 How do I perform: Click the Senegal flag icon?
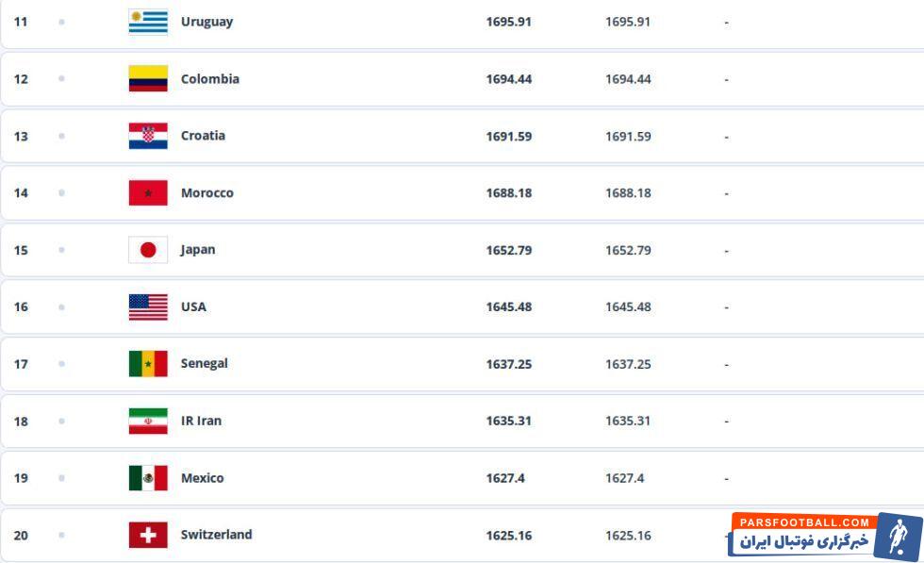pyautogui.click(x=148, y=364)
